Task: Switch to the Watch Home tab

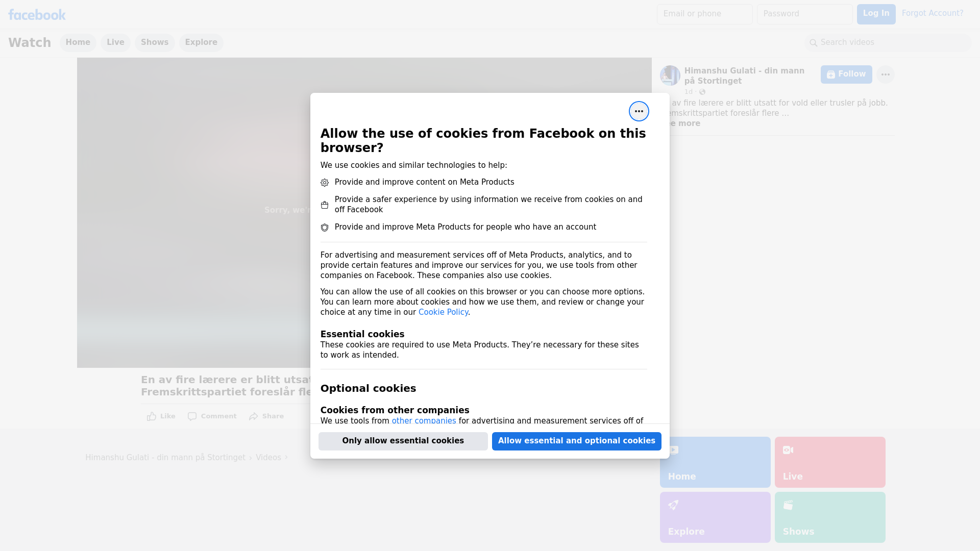Action: 78,42
